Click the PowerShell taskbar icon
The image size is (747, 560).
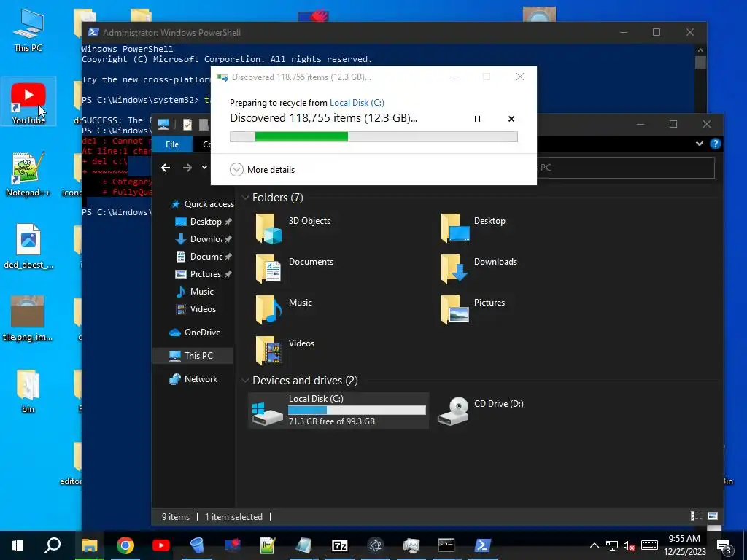[482, 545]
